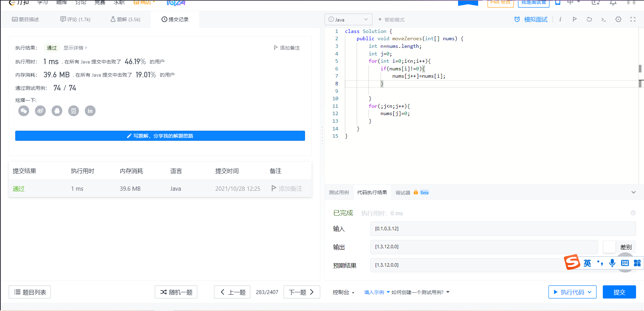Open Sogou toolbox grid icon
The height and width of the screenshot is (311, 644).
[x=637, y=263]
